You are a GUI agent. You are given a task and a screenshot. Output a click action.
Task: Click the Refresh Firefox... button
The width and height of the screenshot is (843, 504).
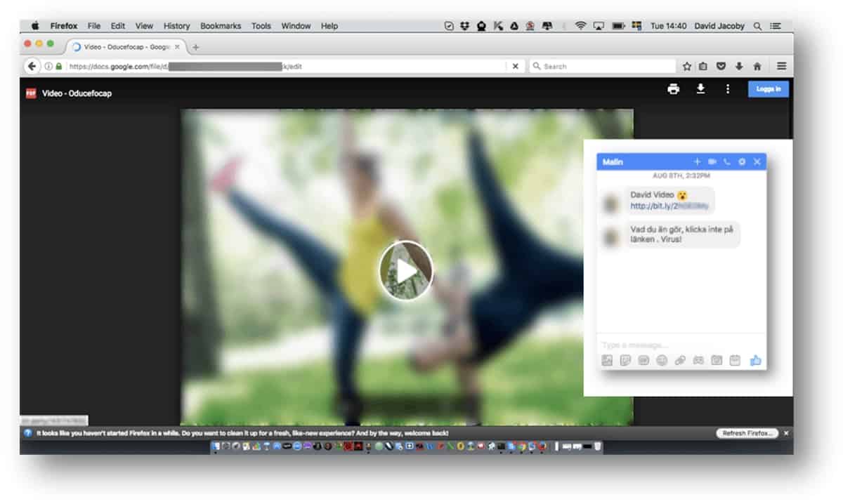coord(747,433)
